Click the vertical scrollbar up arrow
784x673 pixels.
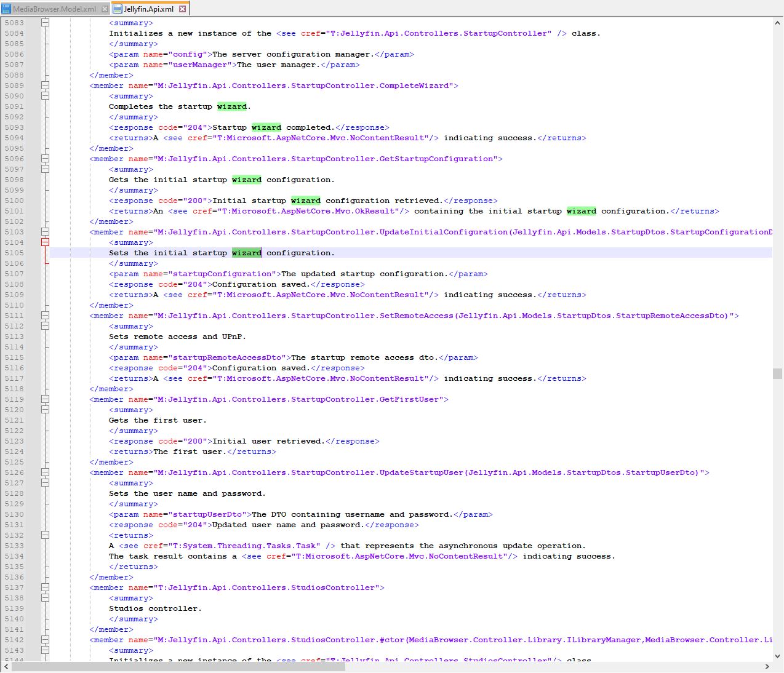point(778,23)
